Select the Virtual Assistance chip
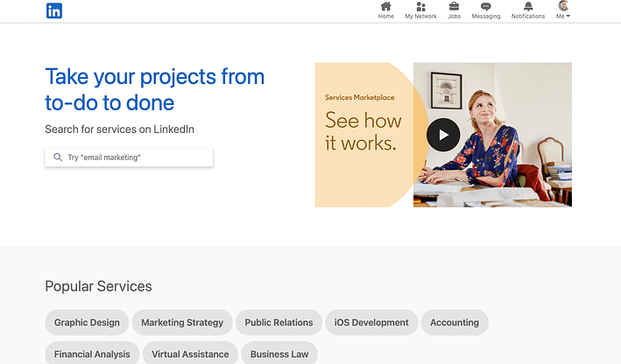 [190, 353]
